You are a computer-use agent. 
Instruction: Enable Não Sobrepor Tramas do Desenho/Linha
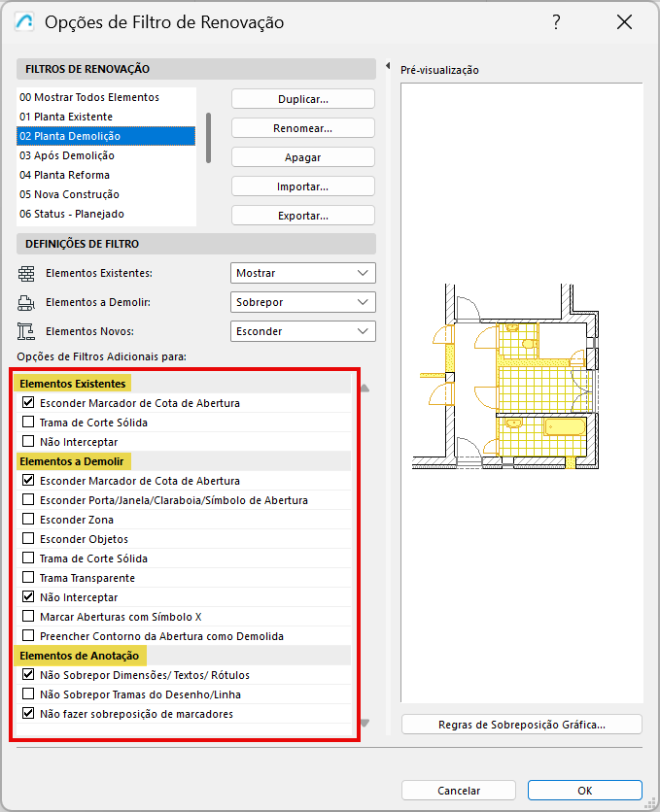point(28,694)
